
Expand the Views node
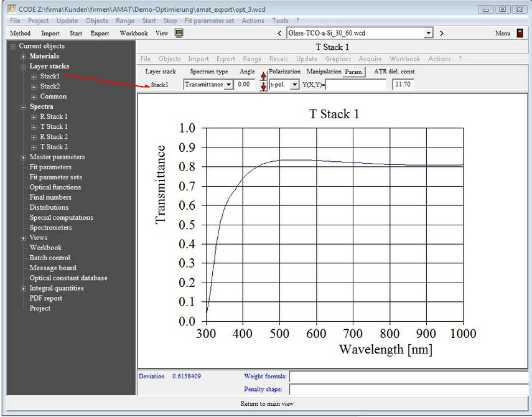click(x=23, y=238)
